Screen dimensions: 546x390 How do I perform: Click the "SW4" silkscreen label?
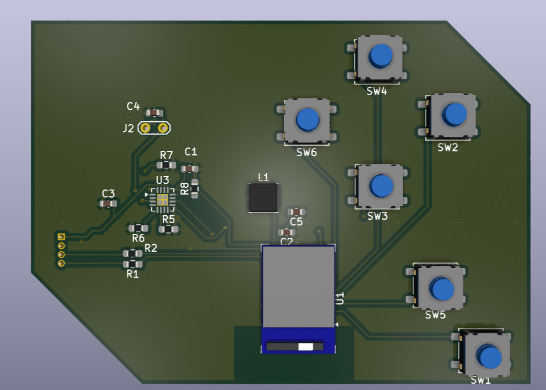point(377,91)
